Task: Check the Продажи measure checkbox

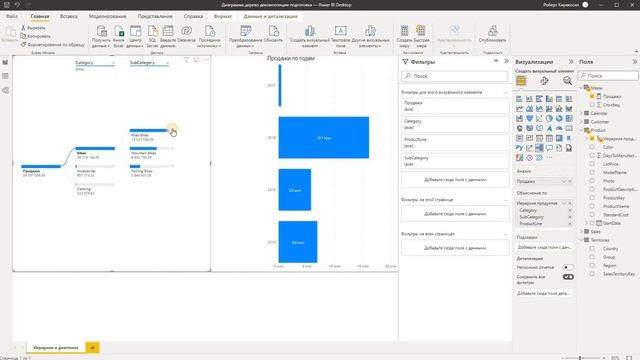Action: pos(592,96)
